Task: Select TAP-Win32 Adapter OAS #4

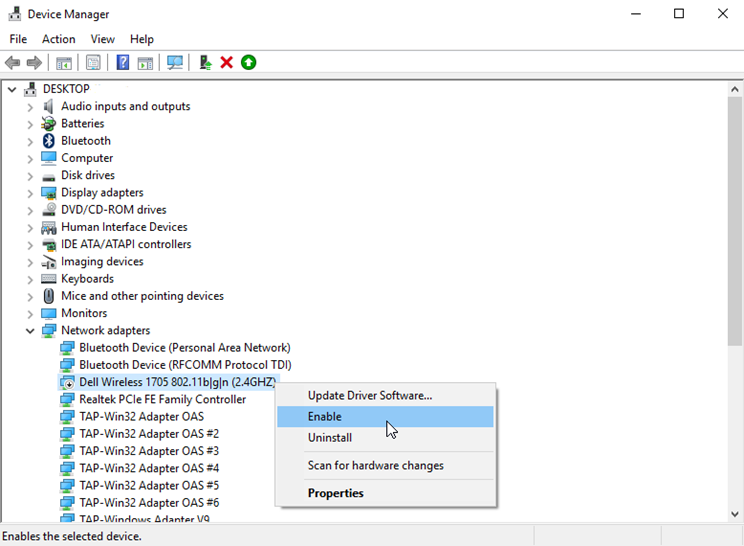Action: (x=149, y=468)
